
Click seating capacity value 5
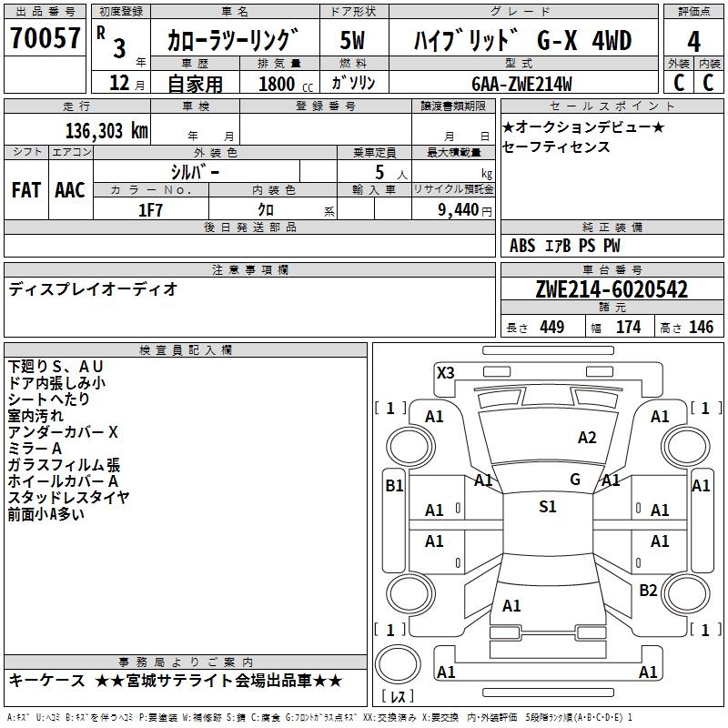click(x=379, y=172)
